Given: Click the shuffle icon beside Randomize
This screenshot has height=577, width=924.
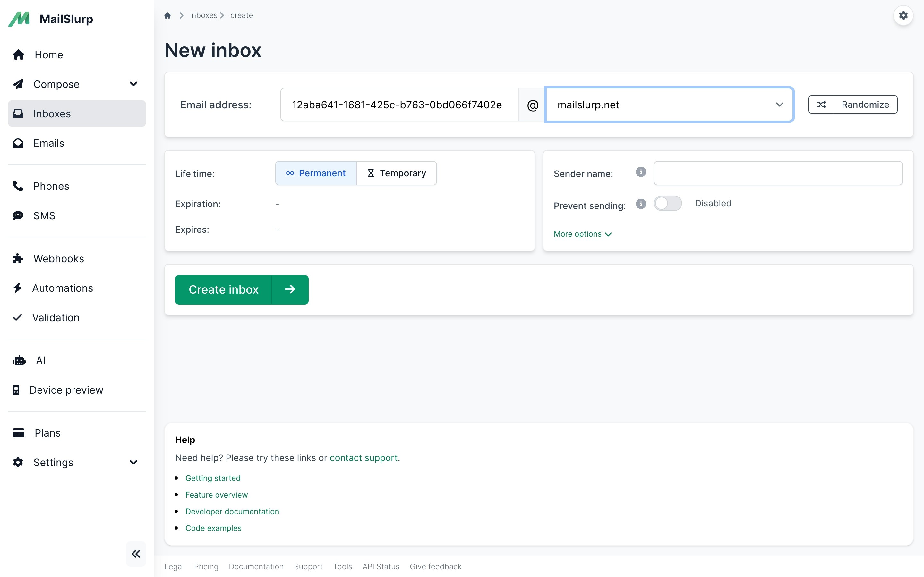Looking at the screenshot, I should [x=821, y=105].
